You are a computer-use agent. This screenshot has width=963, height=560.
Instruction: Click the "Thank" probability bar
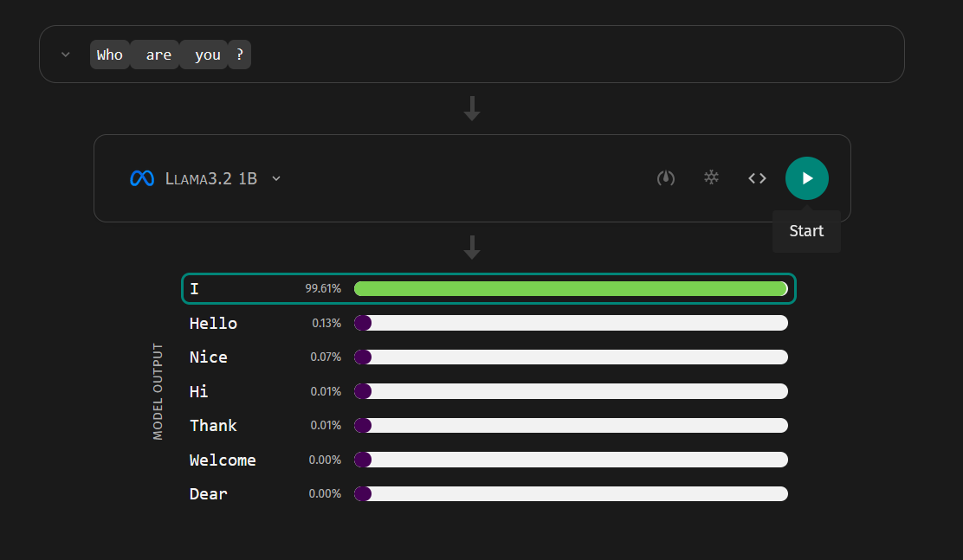pyautogui.click(x=572, y=425)
